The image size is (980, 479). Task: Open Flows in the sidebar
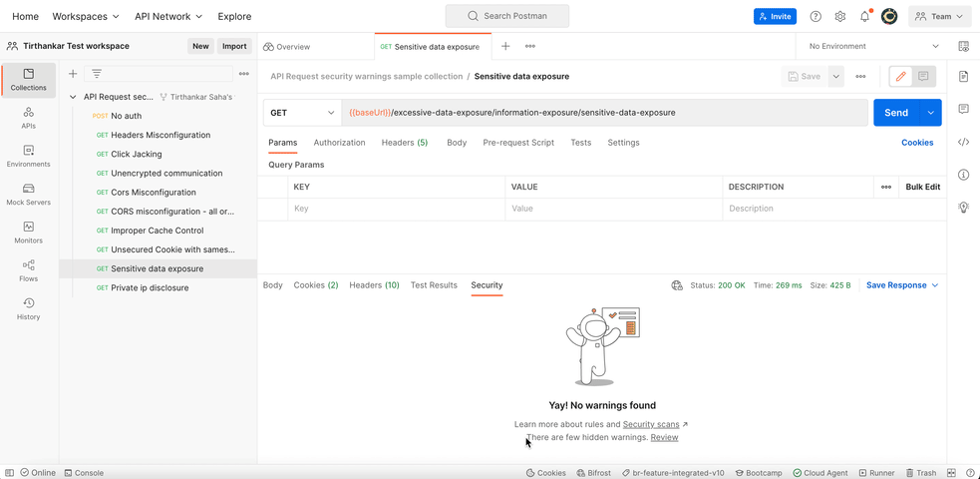pos(29,270)
